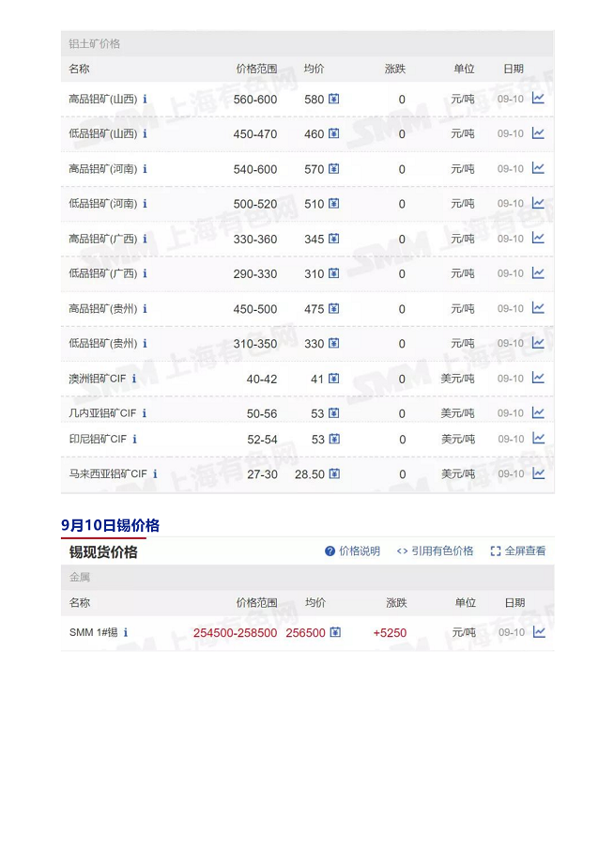Viewport: 614px width, 868px height.
Task: Click the price icon beside 256500
Action: [335, 632]
